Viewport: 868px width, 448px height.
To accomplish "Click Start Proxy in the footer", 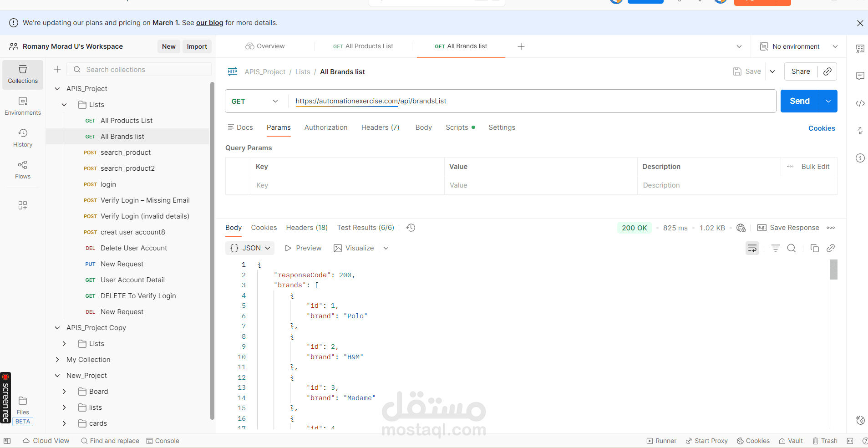I will point(706,441).
